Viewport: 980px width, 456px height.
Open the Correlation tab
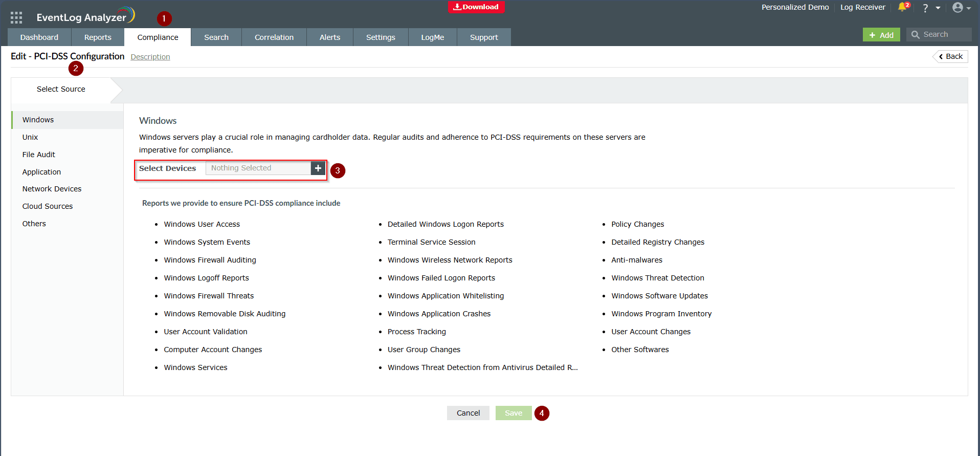click(274, 37)
